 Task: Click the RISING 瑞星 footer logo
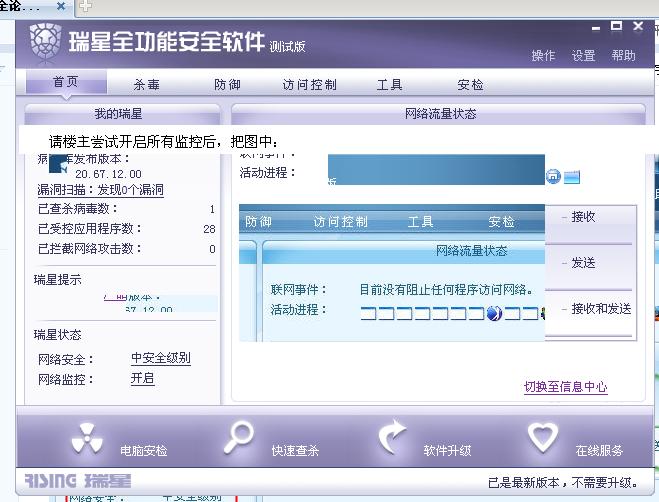tap(78, 481)
